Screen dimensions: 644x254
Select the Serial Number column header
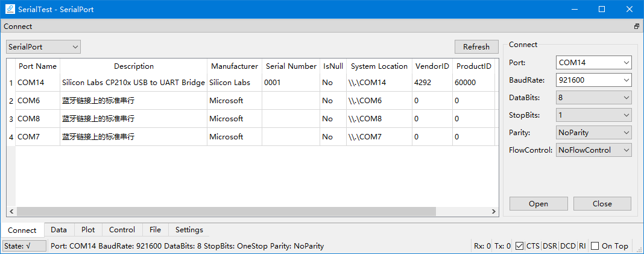[x=291, y=66]
